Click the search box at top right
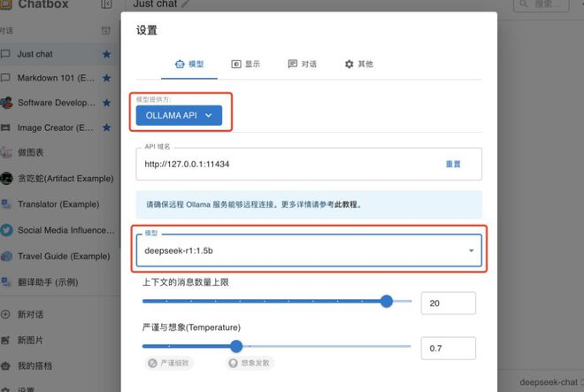Screen dimensions: 584x392 tap(542, 4)
